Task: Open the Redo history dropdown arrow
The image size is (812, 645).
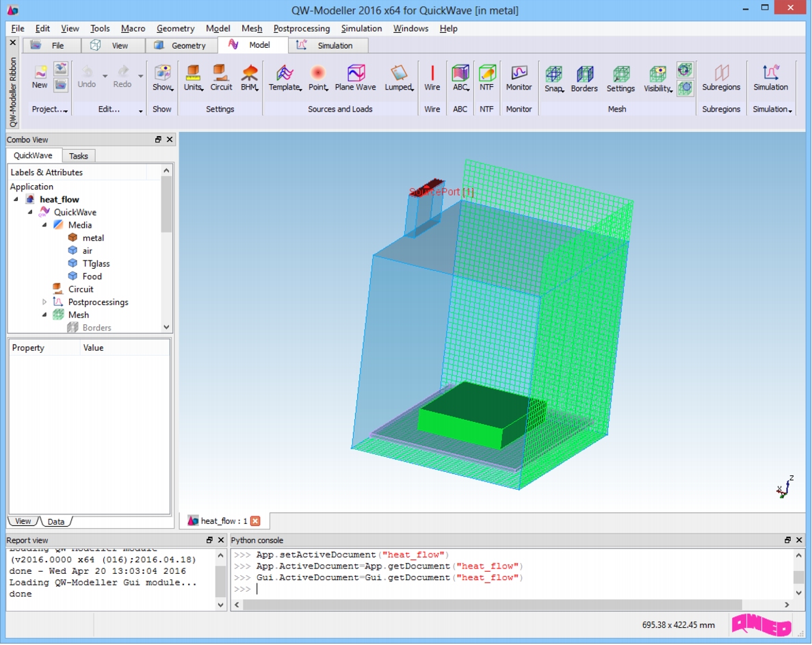Action: tap(140, 76)
